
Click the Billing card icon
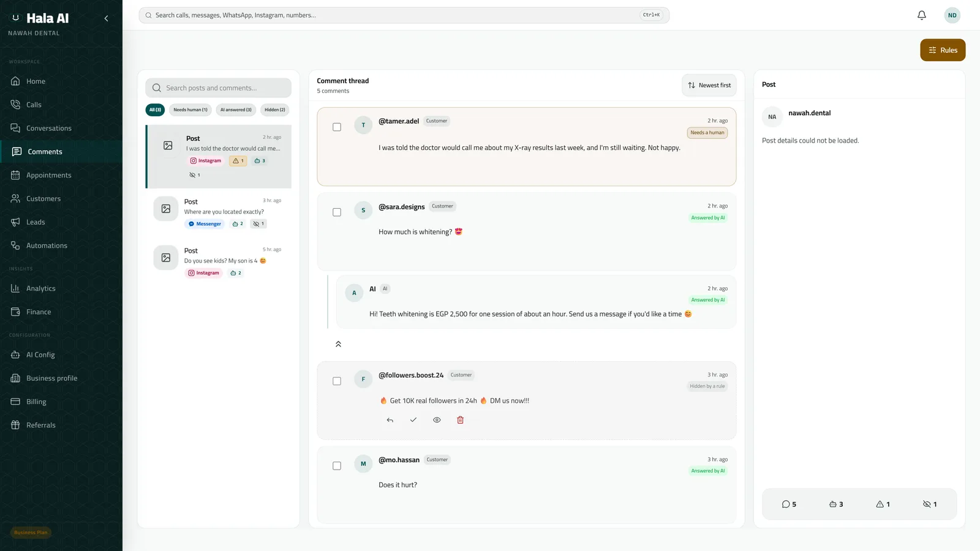(15, 402)
